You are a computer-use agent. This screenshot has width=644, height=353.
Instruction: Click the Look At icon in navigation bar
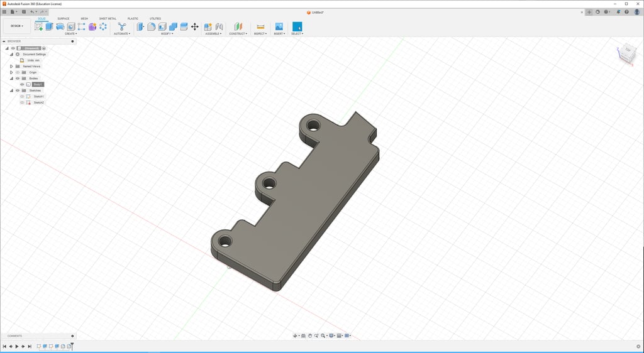click(x=303, y=336)
